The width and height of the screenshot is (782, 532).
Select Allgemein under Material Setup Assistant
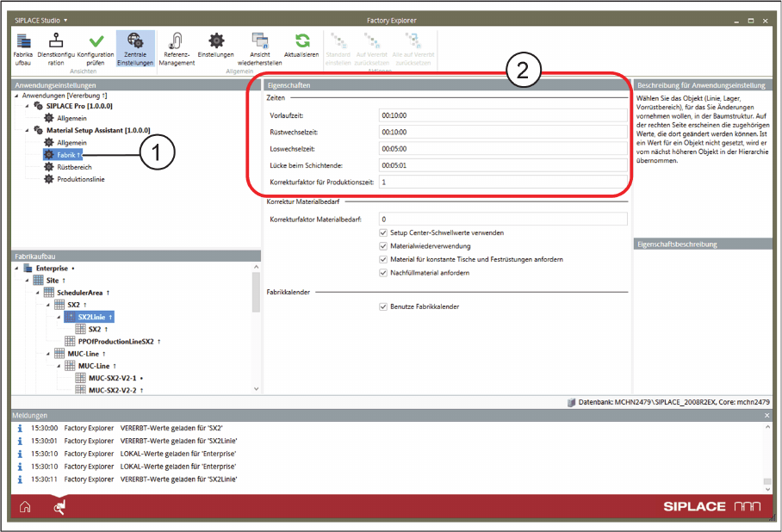[x=71, y=143]
